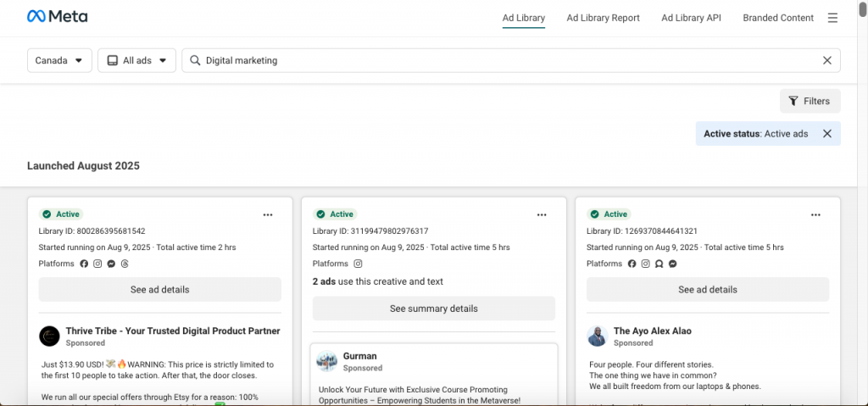Screen dimensions: 868x406
Task: Click 'Total active time 2 hrs' text
Action: pos(196,247)
